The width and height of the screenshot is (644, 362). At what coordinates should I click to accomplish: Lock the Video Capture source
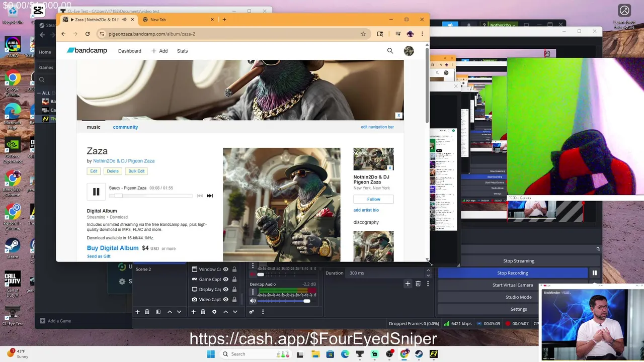click(x=234, y=300)
